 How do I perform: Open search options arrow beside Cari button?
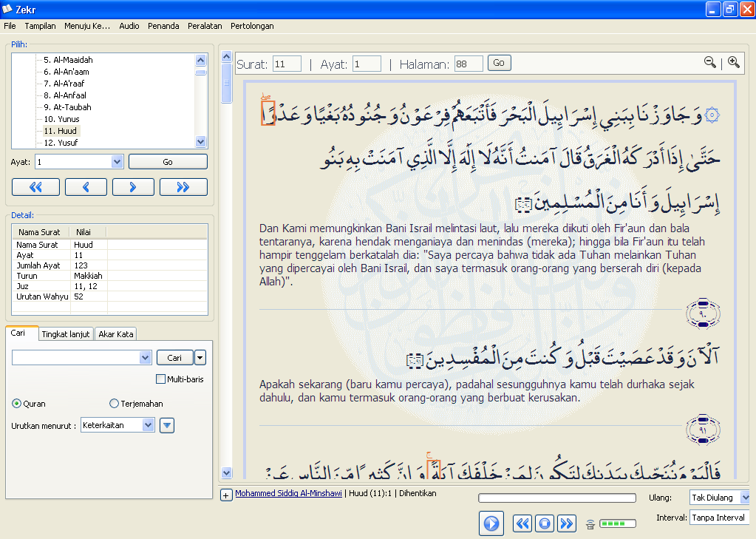(x=200, y=358)
